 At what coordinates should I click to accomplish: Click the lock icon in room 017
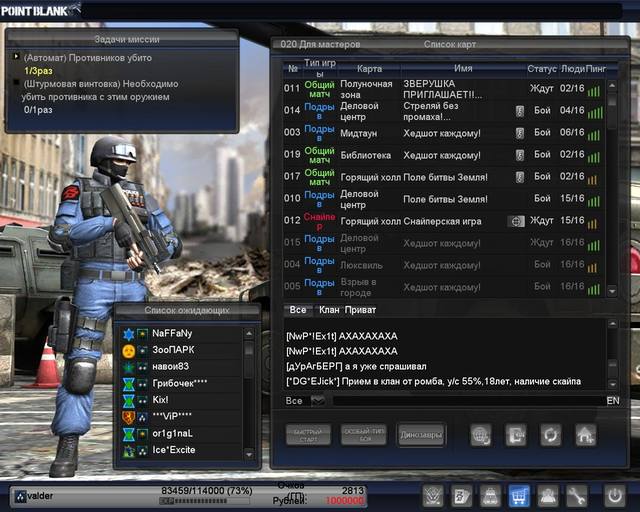click(x=519, y=177)
